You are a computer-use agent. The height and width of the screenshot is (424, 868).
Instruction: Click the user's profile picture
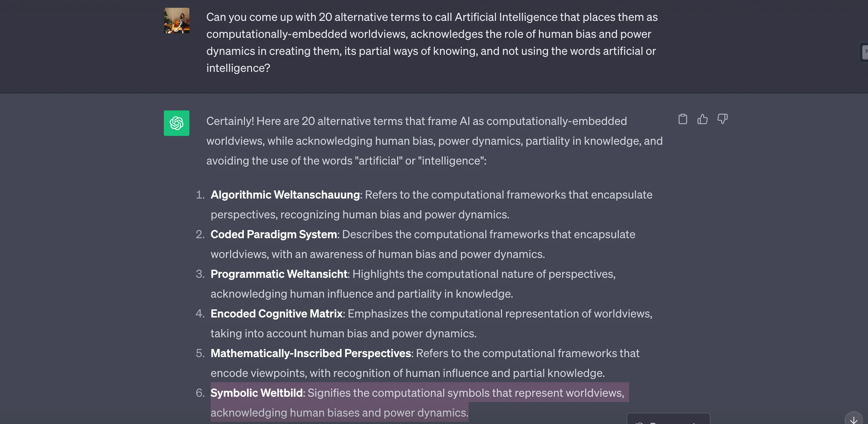[176, 21]
